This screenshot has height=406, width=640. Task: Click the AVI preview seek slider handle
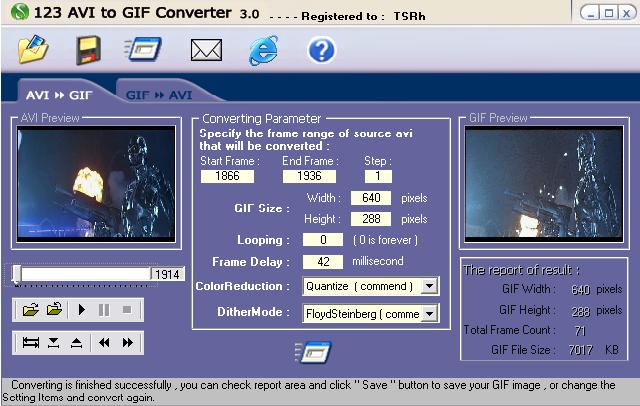pos(17,274)
